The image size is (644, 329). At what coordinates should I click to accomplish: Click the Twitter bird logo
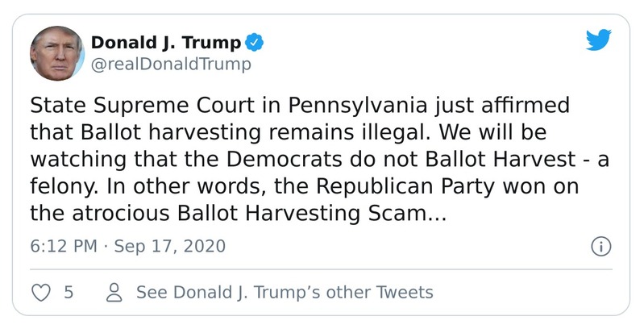[598, 40]
